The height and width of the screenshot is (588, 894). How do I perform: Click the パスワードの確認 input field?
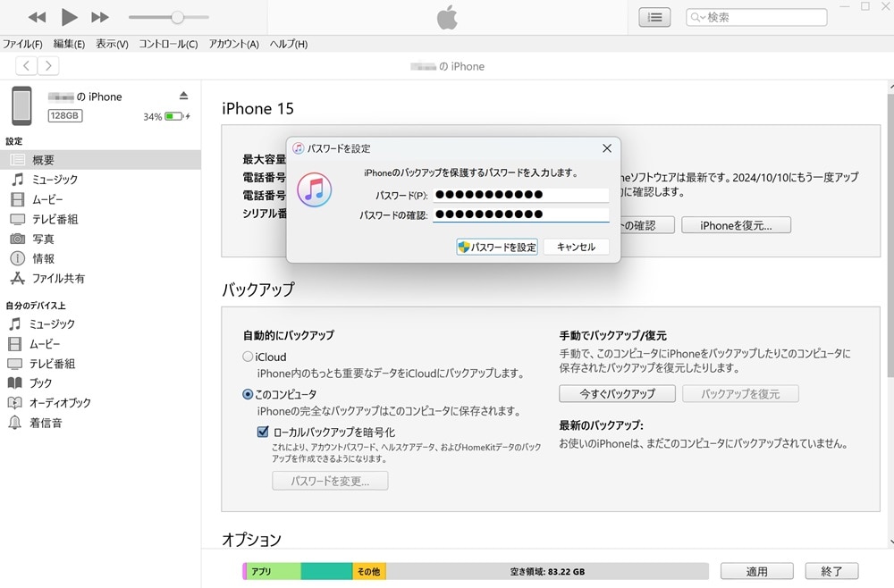520,214
